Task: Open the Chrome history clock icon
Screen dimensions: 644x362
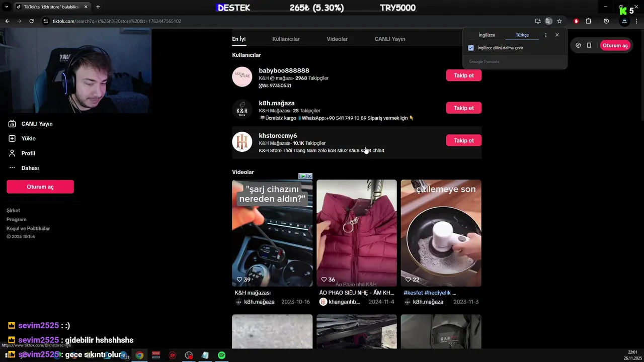Action: pos(606,21)
